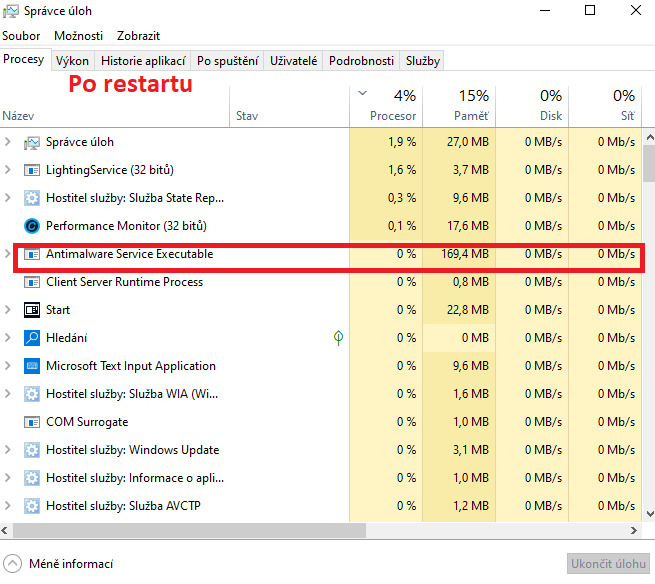Click the horizontal scrollbar left arrow
The image size is (655, 584).
[x=5, y=531]
